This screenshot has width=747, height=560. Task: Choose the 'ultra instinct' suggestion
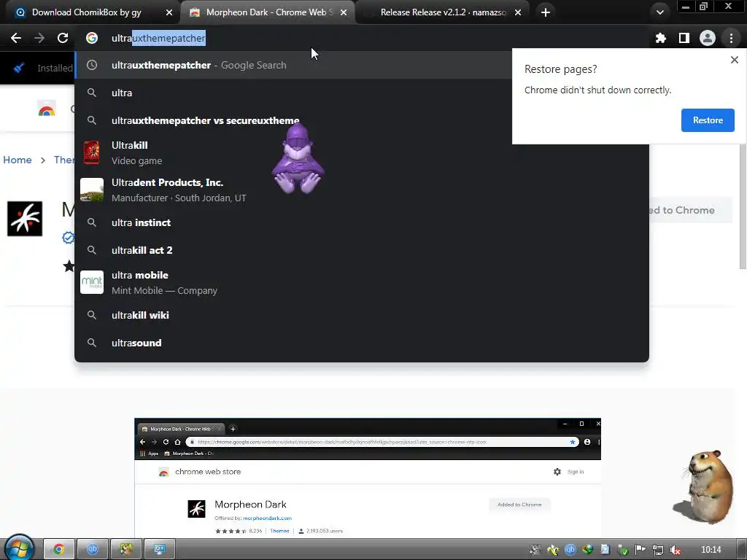(362, 222)
